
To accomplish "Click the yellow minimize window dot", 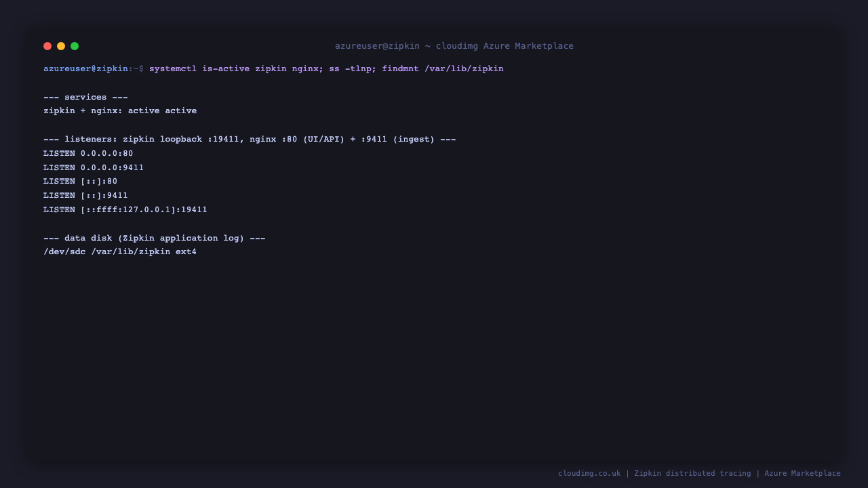I will click(x=61, y=46).
